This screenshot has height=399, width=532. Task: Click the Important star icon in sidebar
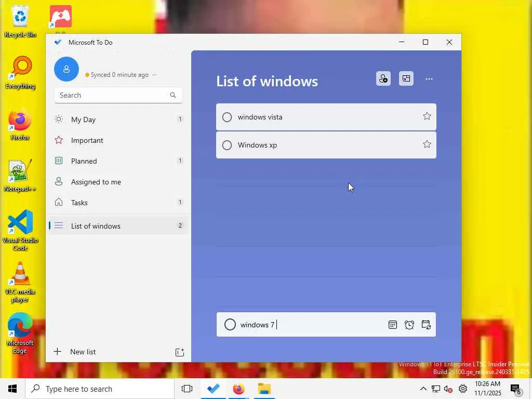click(59, 140)
